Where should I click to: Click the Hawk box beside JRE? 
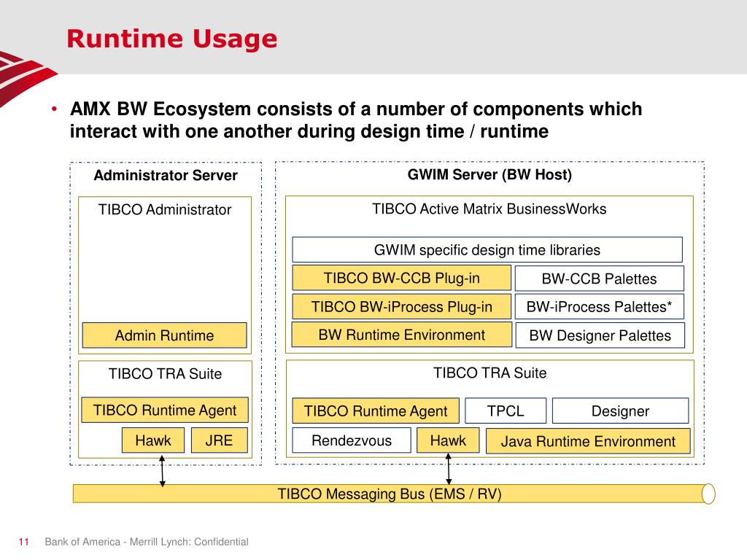153,440
